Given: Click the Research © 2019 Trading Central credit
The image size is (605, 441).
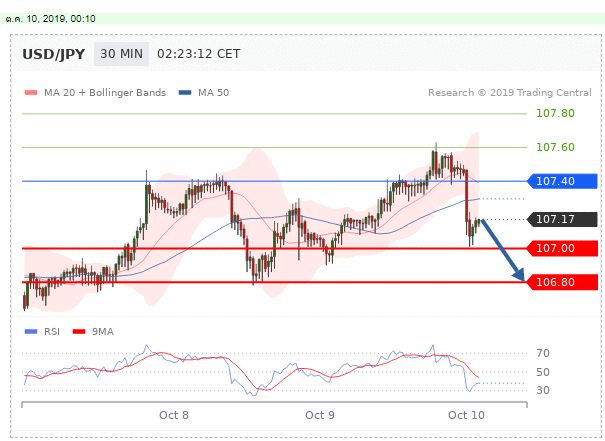Looking at the screenshot, I should pos(510,93).
